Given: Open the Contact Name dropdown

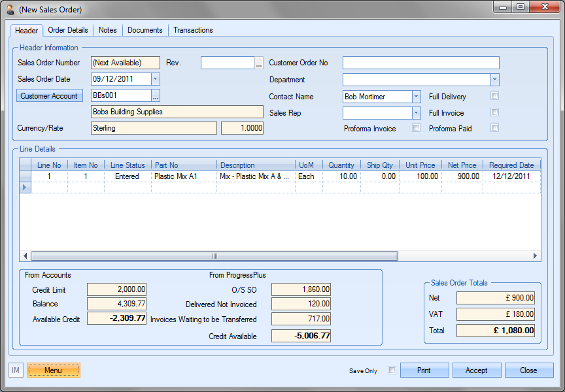Looking at the screenshot, I should (x=416, y=96).
